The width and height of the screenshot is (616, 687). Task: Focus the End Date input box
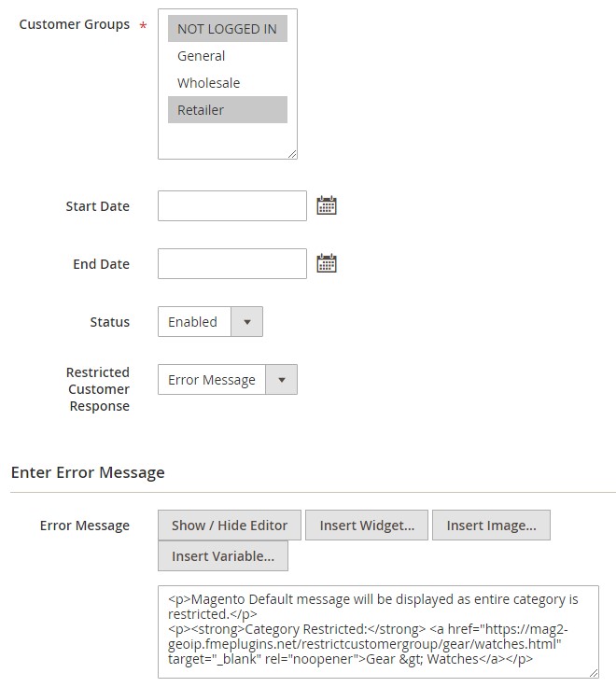click(x=231, y=264)
